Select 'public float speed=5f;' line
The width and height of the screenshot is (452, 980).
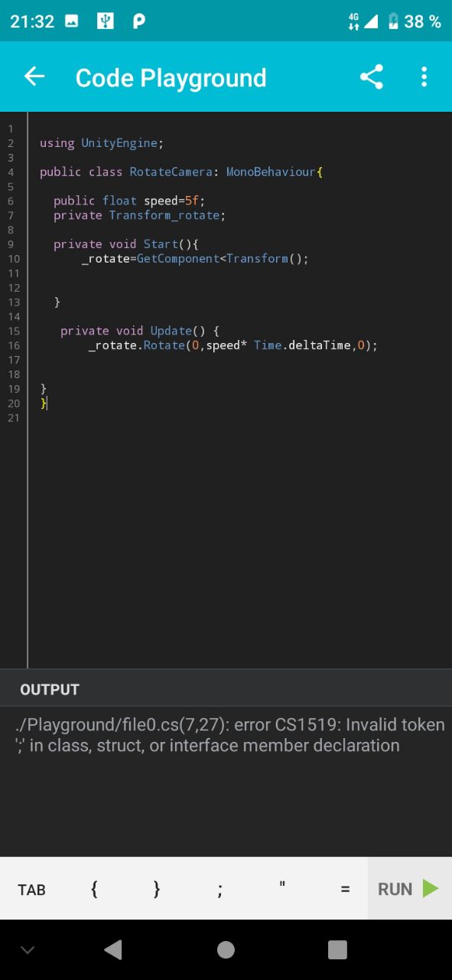click(129, 201)
